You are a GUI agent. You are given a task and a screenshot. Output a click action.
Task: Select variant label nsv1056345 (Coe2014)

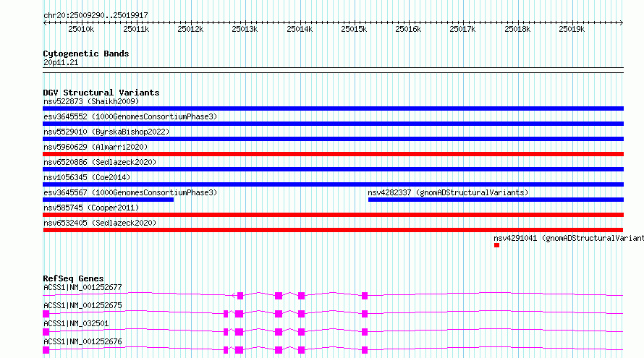(87, 177)
